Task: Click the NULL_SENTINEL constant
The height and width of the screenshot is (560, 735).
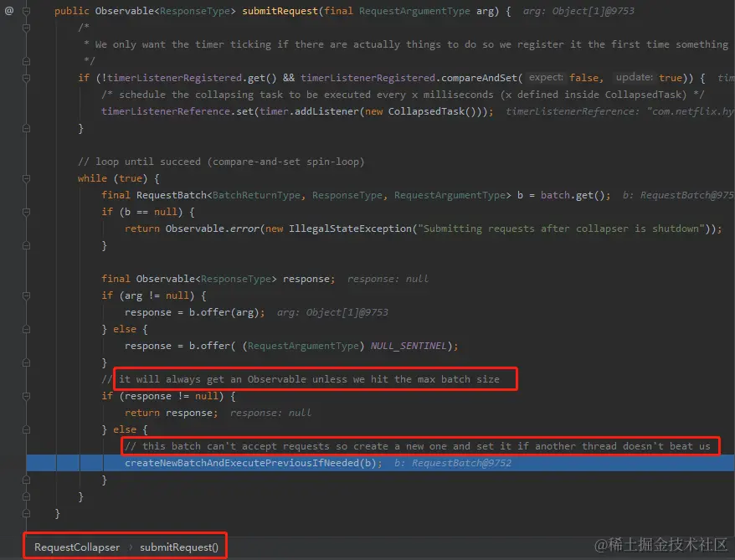Action: click(x=409, y=346)
